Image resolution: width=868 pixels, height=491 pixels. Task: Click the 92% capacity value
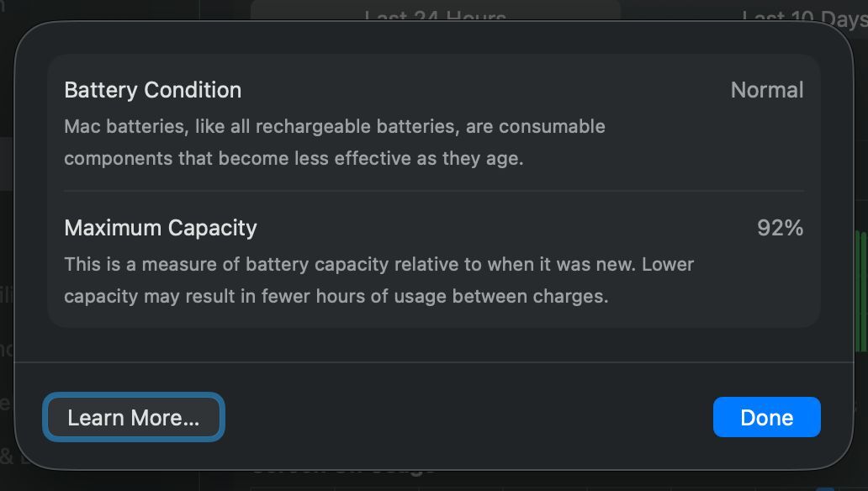coord(780,228)
